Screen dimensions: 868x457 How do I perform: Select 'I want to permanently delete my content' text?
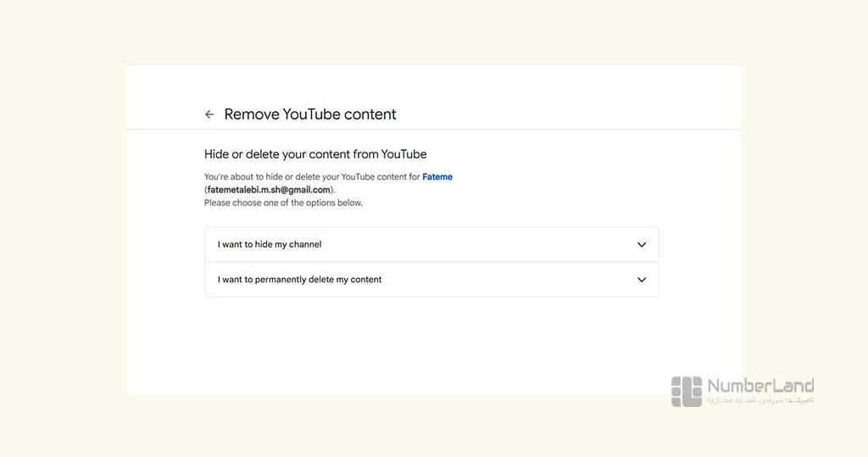tap(299, 280)
